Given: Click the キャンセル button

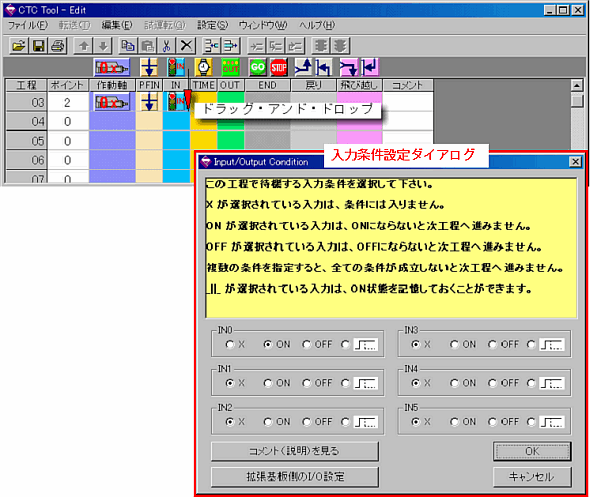Looking at the screenshot, I should (x=532, y=477).
